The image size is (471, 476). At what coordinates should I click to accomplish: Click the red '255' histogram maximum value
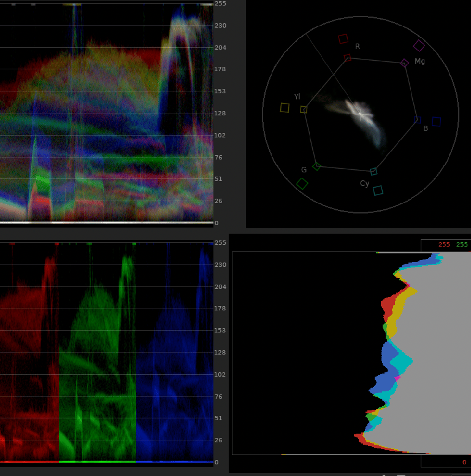point(444,245)
